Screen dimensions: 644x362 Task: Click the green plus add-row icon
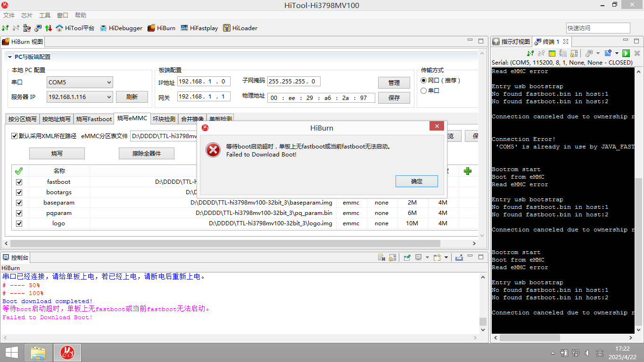tap(468, 171)
